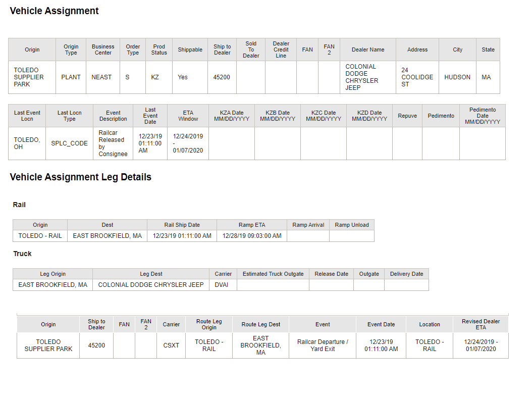Click the ETA Window column header
532x395 pixels.
188,116
